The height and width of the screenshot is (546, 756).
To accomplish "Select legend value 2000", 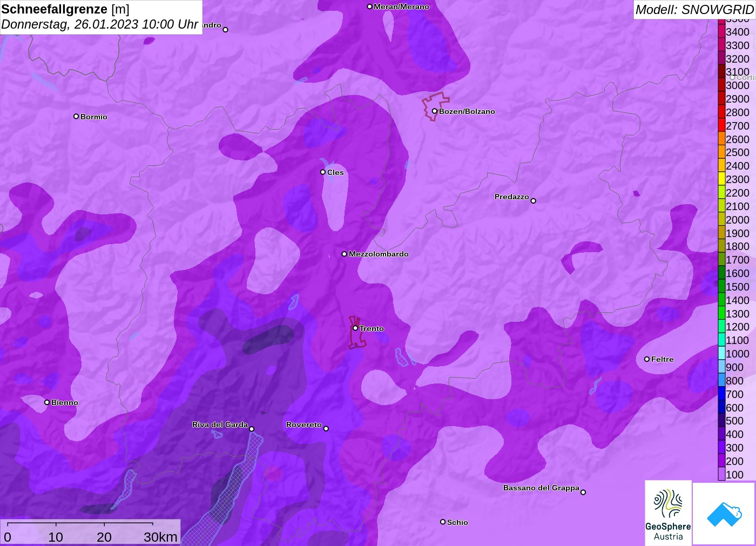I will [738, 220].
